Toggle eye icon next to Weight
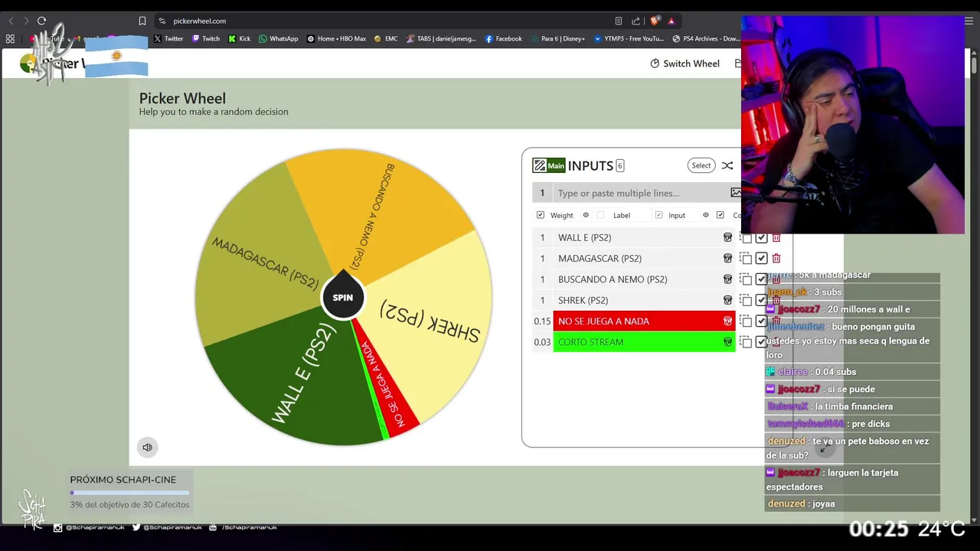Screen dimensions: 980x551 tap(586, 215)
